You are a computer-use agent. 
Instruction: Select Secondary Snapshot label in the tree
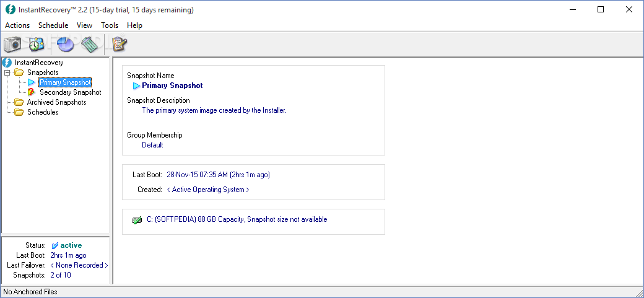(x=70, y=92)
